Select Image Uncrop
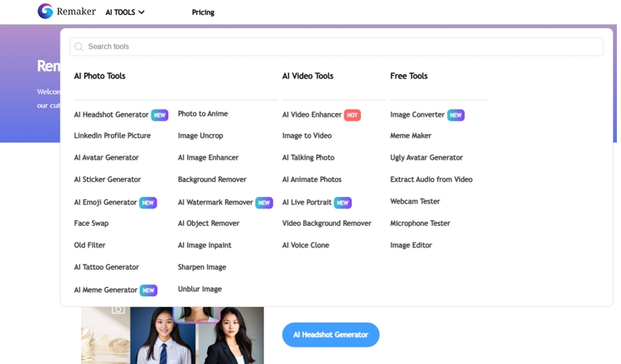 click(200, 136)
